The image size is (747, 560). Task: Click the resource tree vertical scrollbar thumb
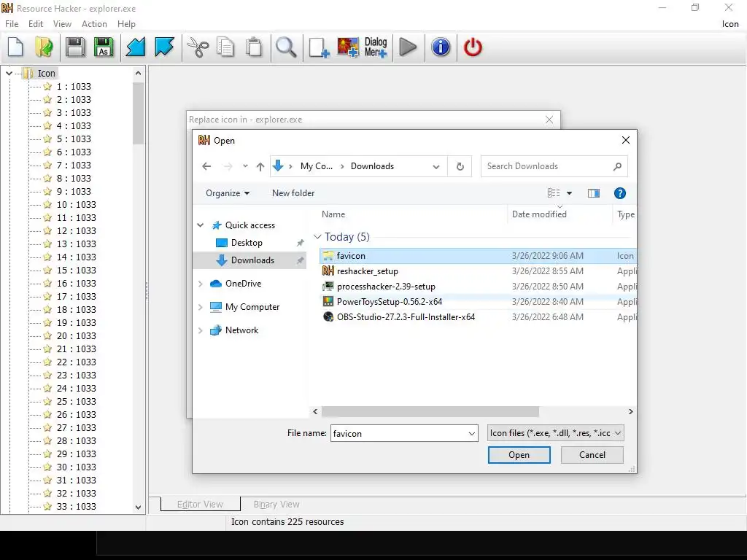click(x=138, y=113)
